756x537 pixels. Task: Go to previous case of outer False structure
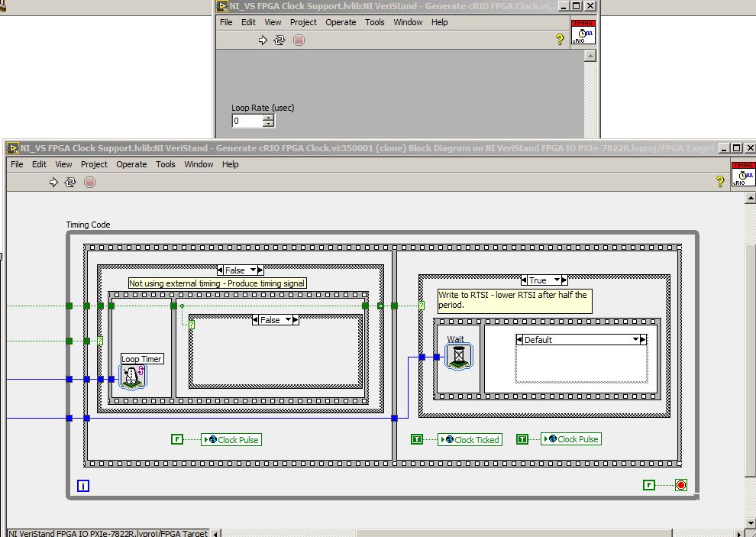220,270
